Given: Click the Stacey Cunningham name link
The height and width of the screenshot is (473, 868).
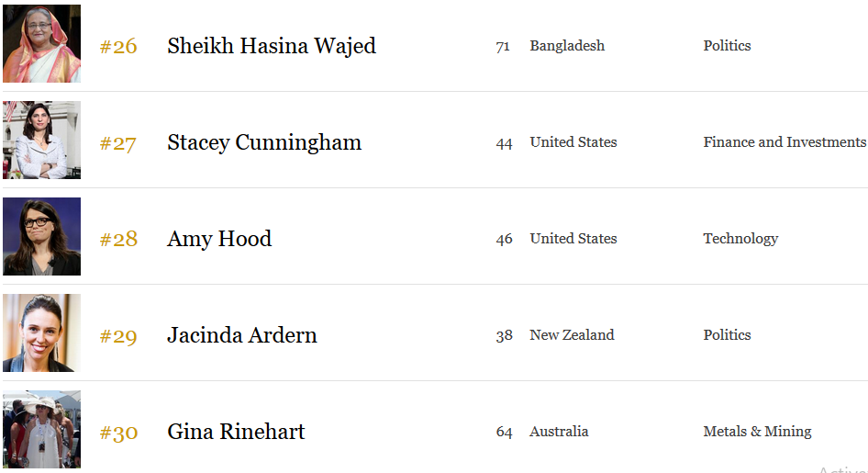Looking at the screenshot, I should click(264, 142).
